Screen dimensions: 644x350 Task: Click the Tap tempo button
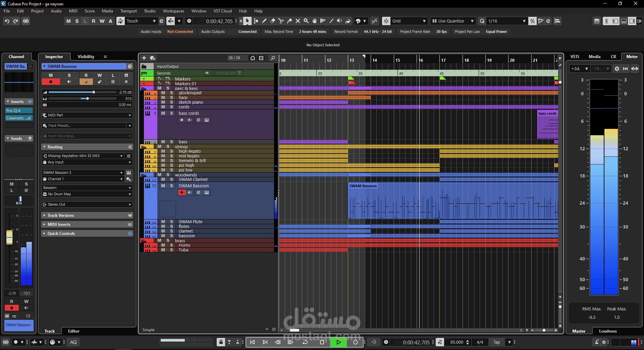pyautogui.click(x=497, y=342)
